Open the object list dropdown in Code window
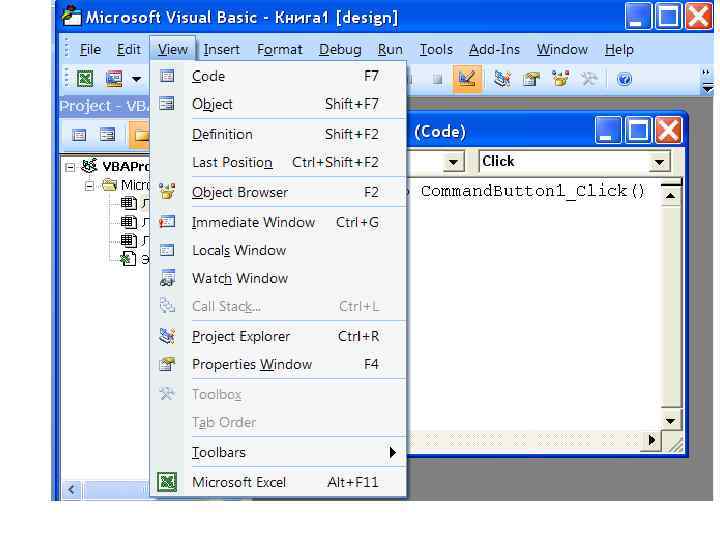The width and height of the screenshot is (720, 540). (x=453, y=162)
